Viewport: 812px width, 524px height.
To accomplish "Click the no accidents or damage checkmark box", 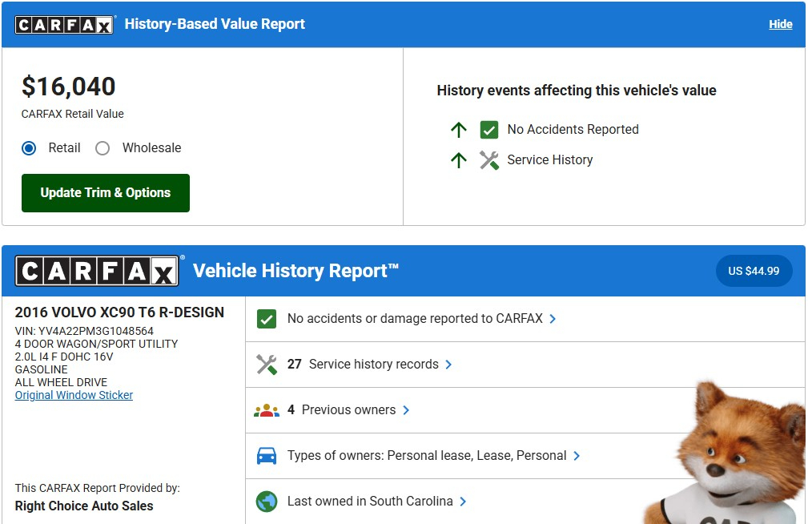I will pos(266,319).
